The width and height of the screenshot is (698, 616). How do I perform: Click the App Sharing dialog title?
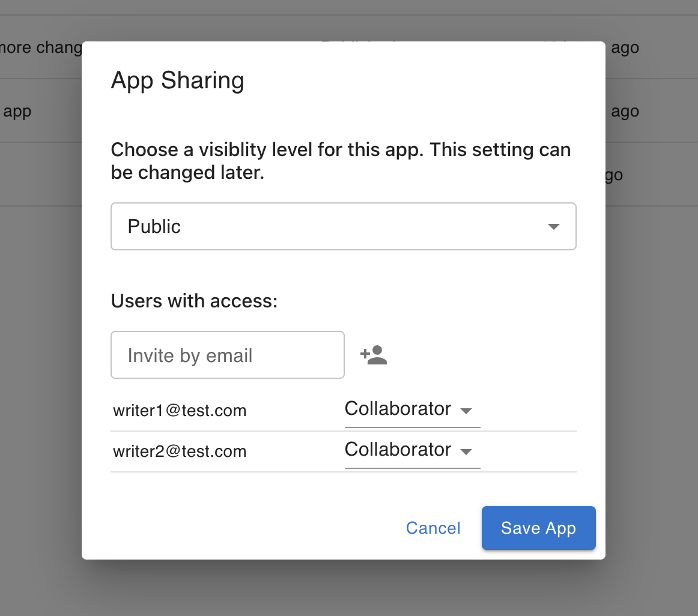tap(177, 80)
